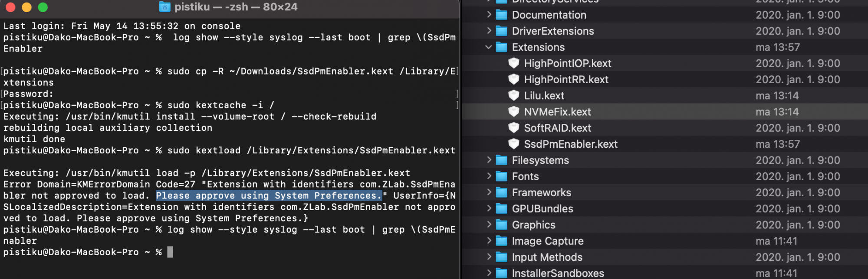Click the Lilu.kext kext icon
The width and height of the screenshot is (868, 279).
point(514,96)
